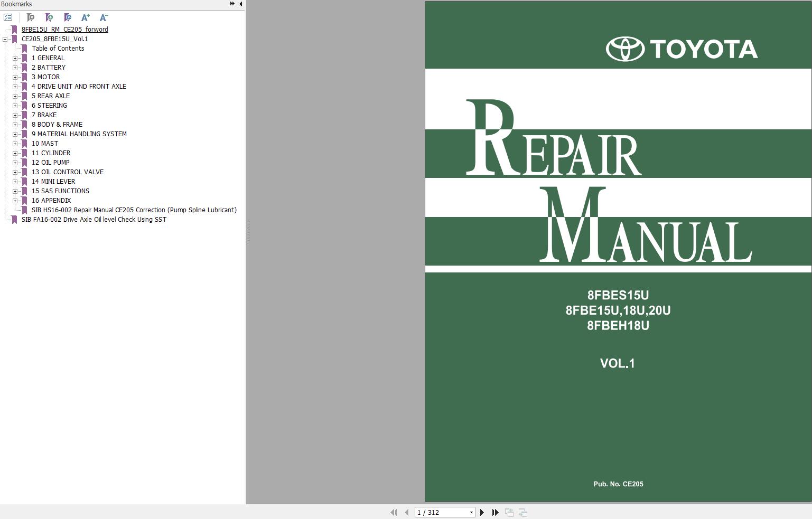This screenshot has width=812, height=519.
Task: Expand the 10 MAST bookmark
Action: click(x=15, y=144)
